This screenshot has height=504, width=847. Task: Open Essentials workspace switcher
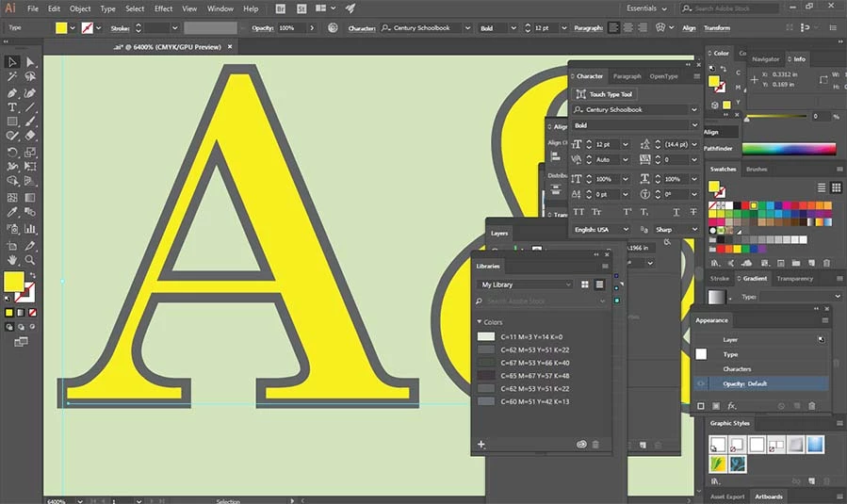click(646, 8)
